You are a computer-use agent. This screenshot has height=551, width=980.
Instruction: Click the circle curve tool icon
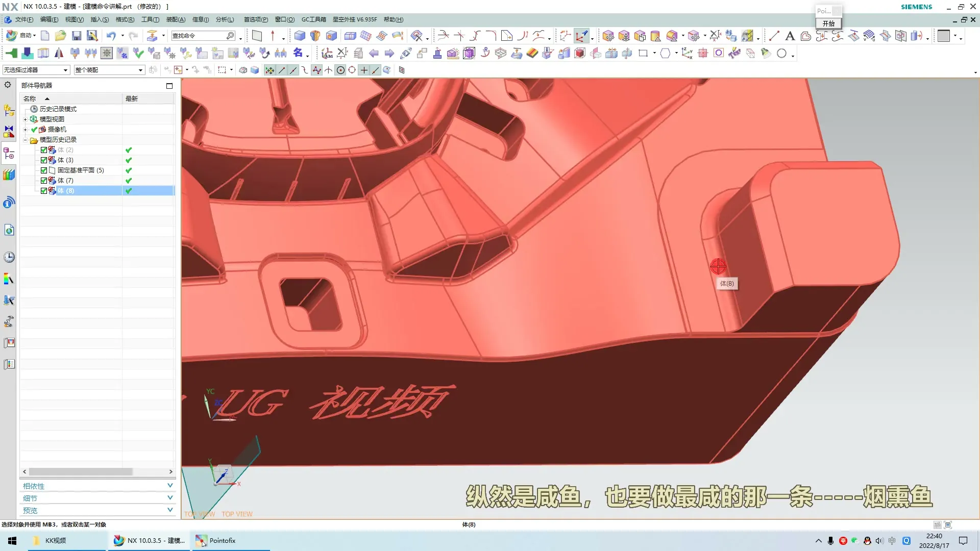[781, 54]
